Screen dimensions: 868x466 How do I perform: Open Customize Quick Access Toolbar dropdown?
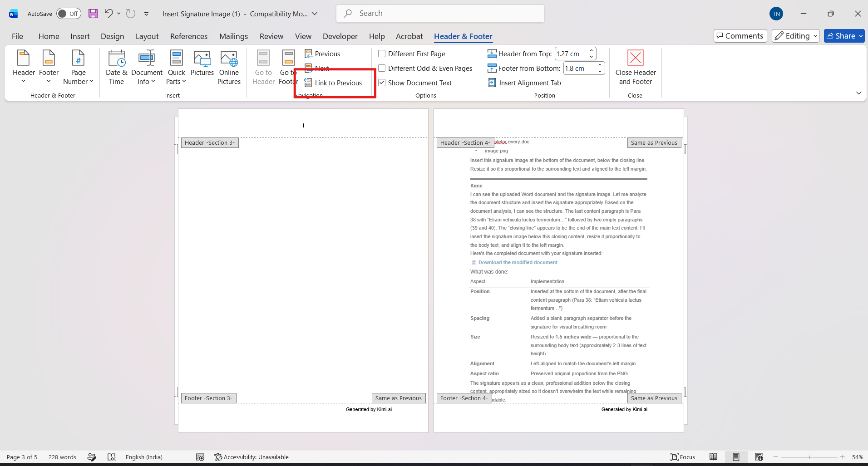(146, 14)
